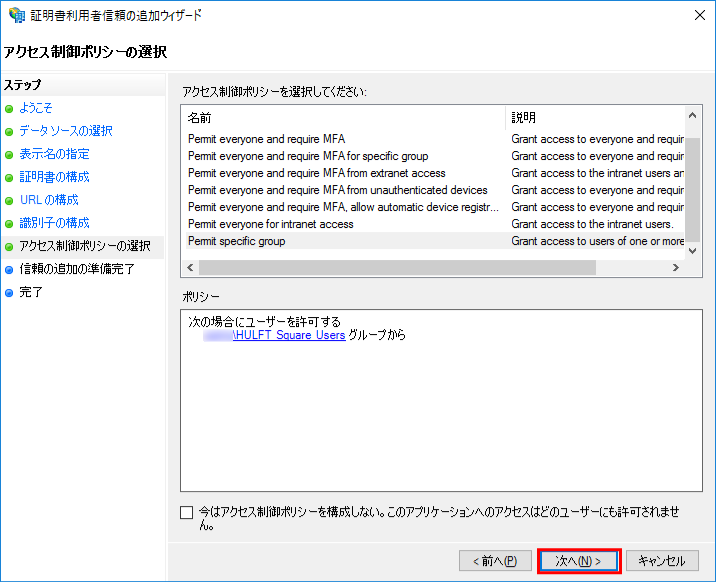Sort the list by 名前 column header
The height and width of the screenshot is (582, 716).
[x=344, y=117]
